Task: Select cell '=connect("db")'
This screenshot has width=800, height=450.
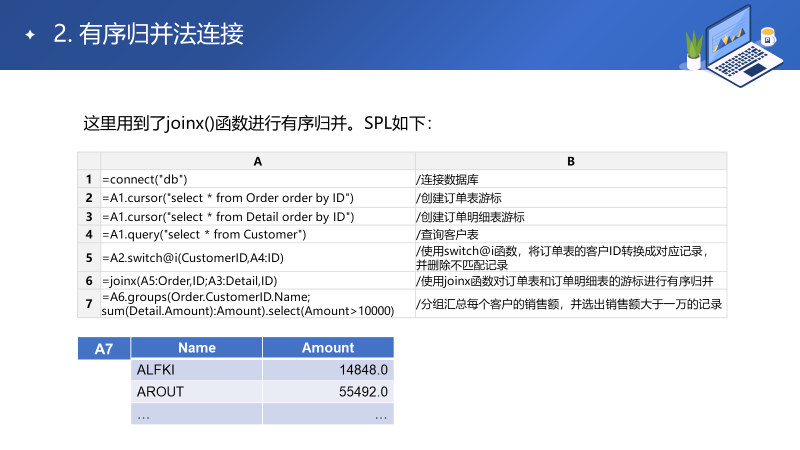Action: tap(258, 179)
